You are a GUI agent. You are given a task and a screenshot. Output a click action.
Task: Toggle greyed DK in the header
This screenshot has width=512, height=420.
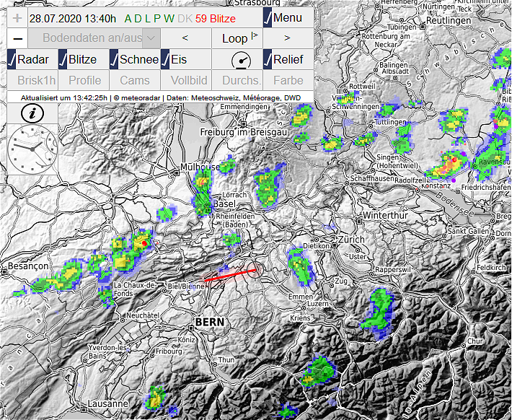[x=185, y=19]
